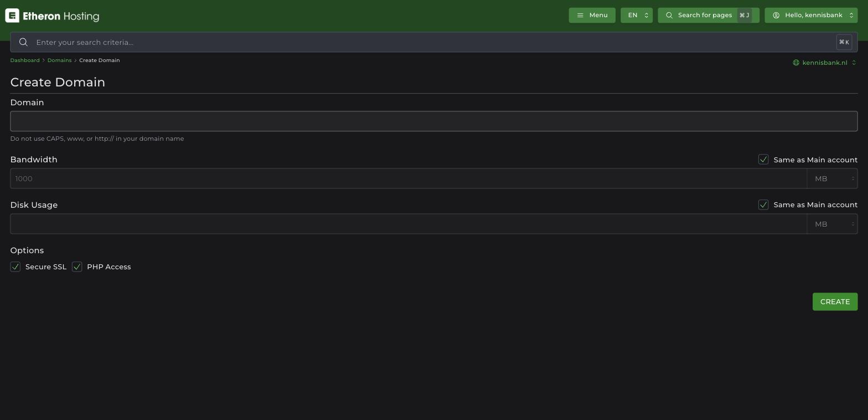868x420 pixels.
Task: Click the CREATE button
Action: pos(835,302)
